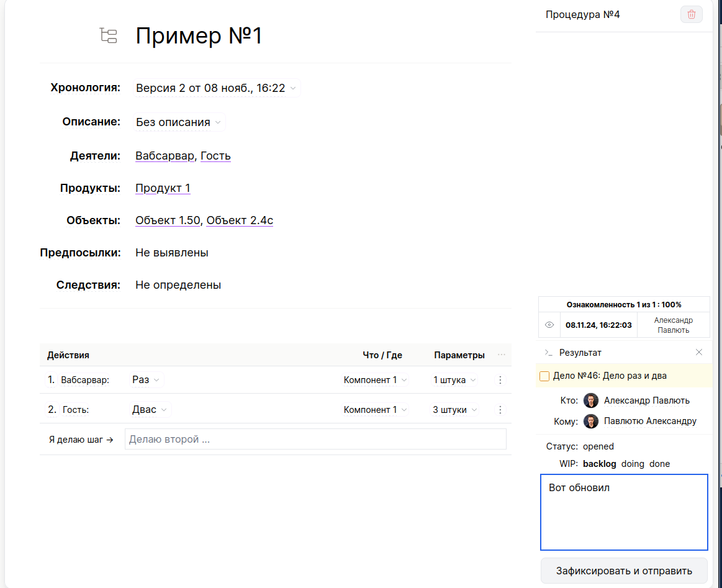Viewport: 722px width, 588px height.
Task: Open three-dot menu for Гость action row
Action: (500, 410)
